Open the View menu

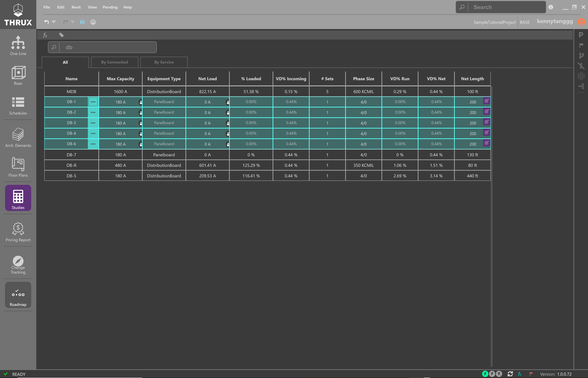point(92,7)
